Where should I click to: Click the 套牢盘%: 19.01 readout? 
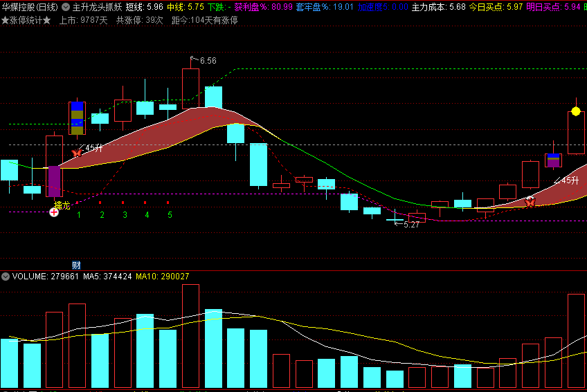pyautogui.click(x=325, y=7)
